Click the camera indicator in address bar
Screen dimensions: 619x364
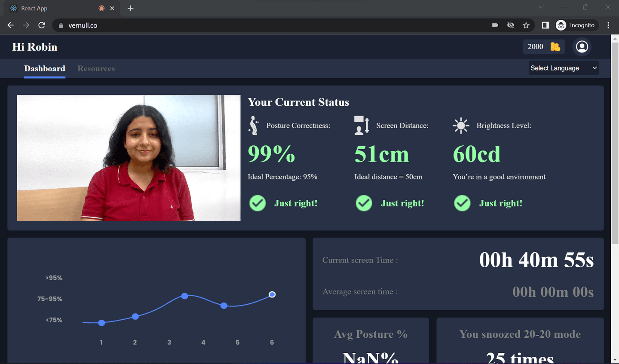click(495, 25)
